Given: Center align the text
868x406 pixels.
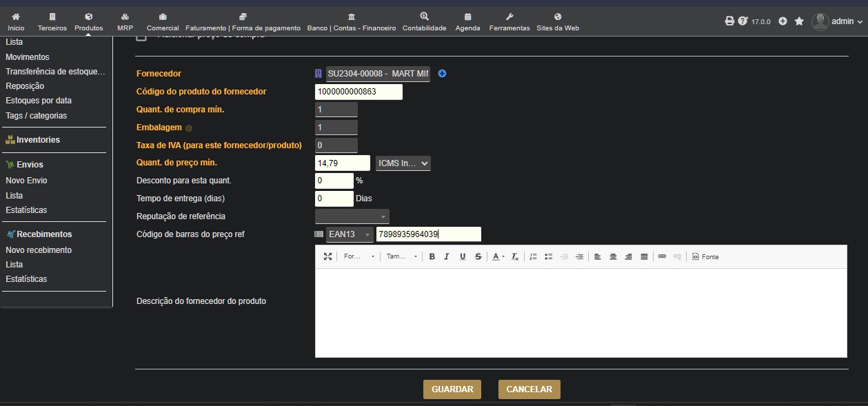Looking at the screenshot, I should 613,256.
